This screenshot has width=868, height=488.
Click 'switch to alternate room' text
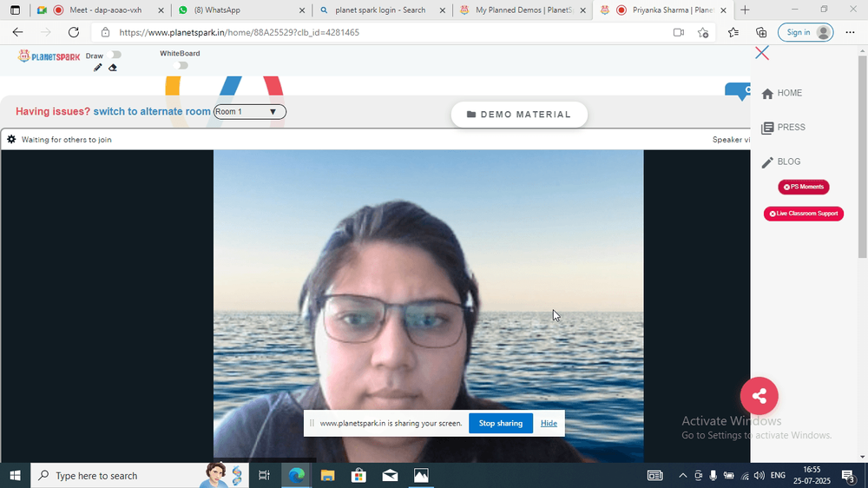152,111
